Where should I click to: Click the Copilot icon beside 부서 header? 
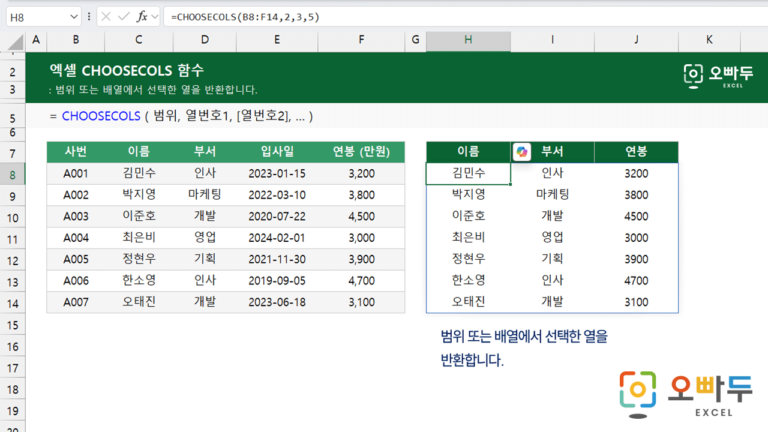(x=522, y=152)
